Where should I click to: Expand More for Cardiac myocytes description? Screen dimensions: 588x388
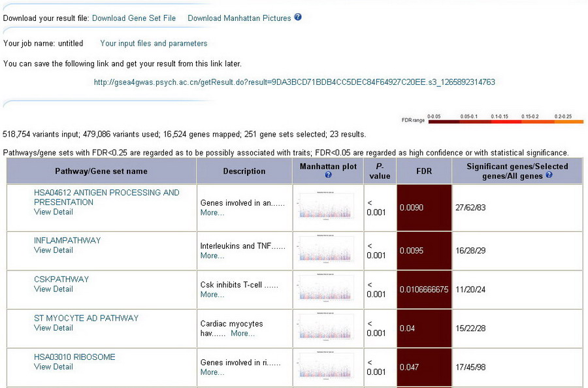click(242, 333)
